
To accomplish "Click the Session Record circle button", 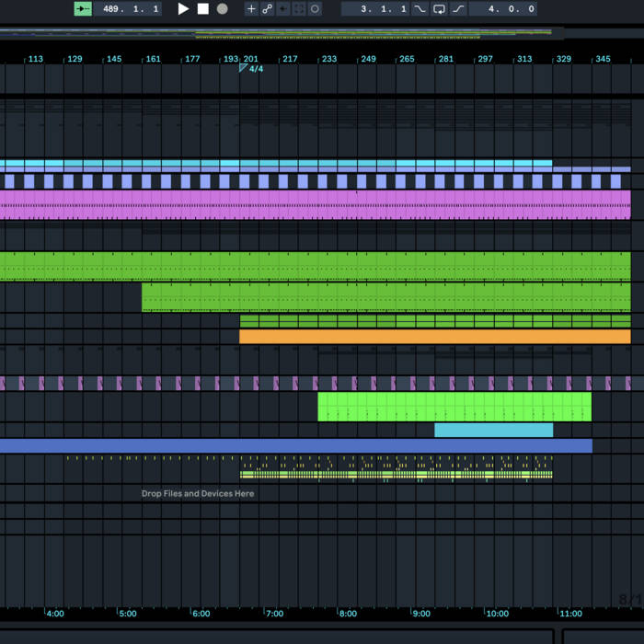I will coord(315,9).
